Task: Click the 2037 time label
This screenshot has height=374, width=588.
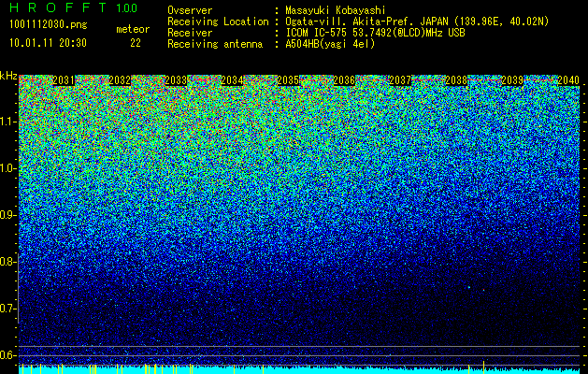Action: (x=400, y=80)
